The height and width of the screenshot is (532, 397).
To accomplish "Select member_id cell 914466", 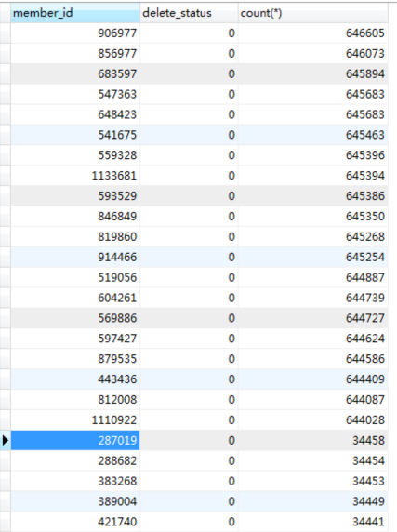I will [75, 258].
